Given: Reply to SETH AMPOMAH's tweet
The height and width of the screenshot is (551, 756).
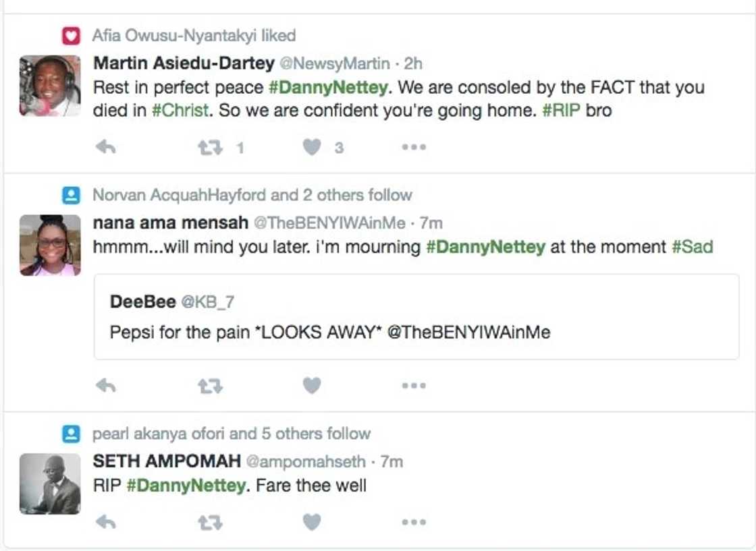Looking at the screenshot, I should (x=107, y=521).
